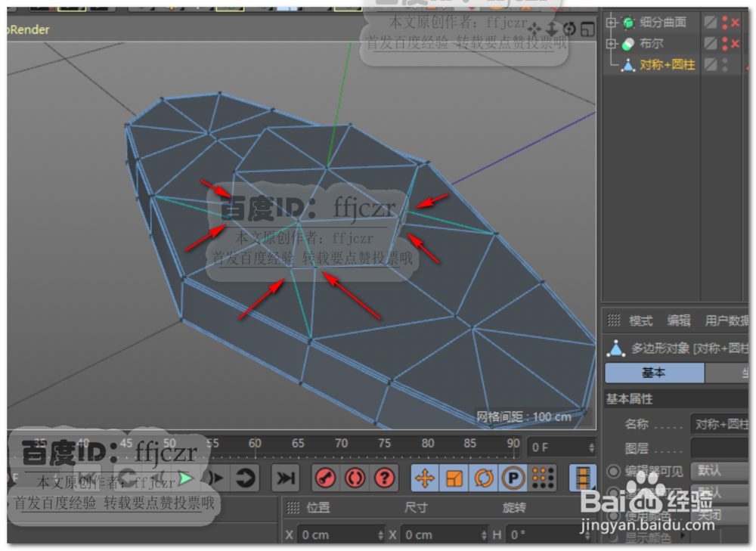
Task: Toggle the layer square for 细分曲面
Action: [710, 22]
